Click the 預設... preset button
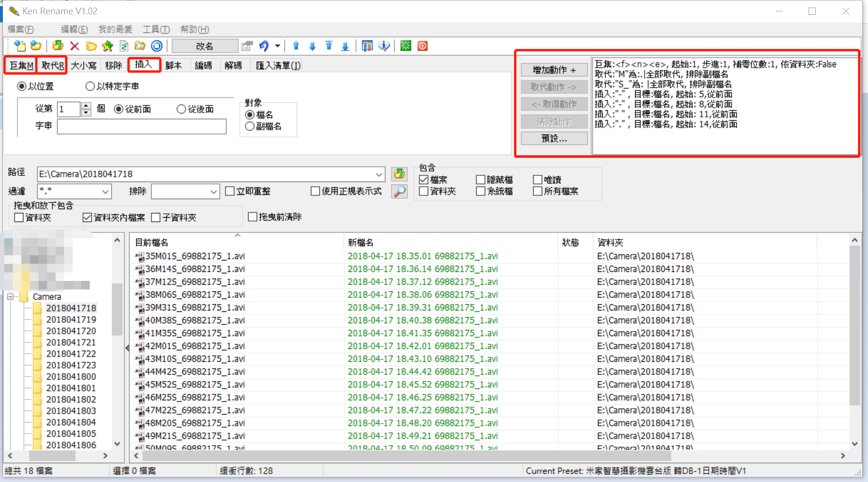868x482 pixels. click(x=554, y=138)
